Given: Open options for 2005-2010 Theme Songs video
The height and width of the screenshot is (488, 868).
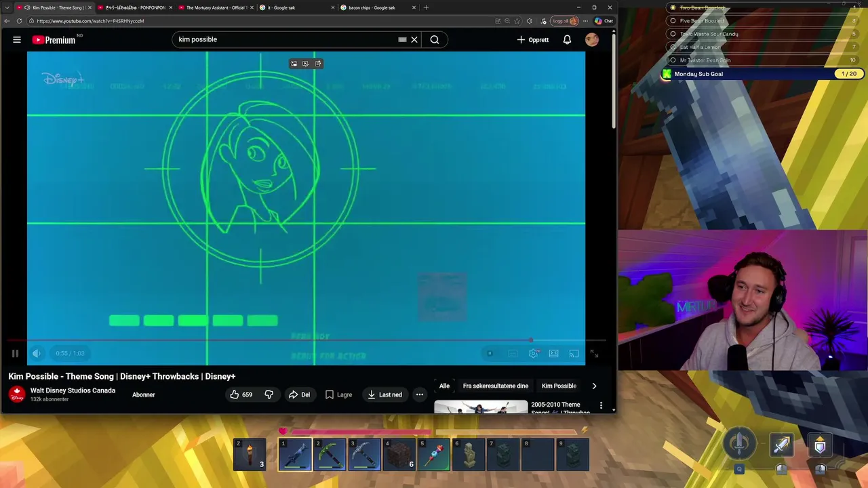Looking at the screenshot, I should click(601, 405).
